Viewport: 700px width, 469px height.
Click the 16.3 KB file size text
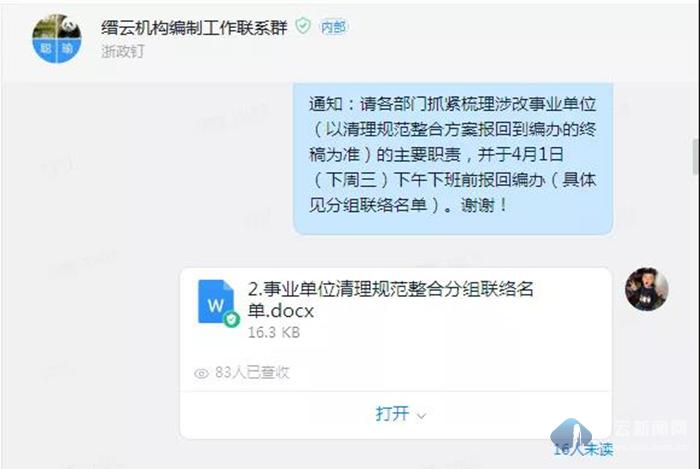pyautogui.click(x=274, y=332)
